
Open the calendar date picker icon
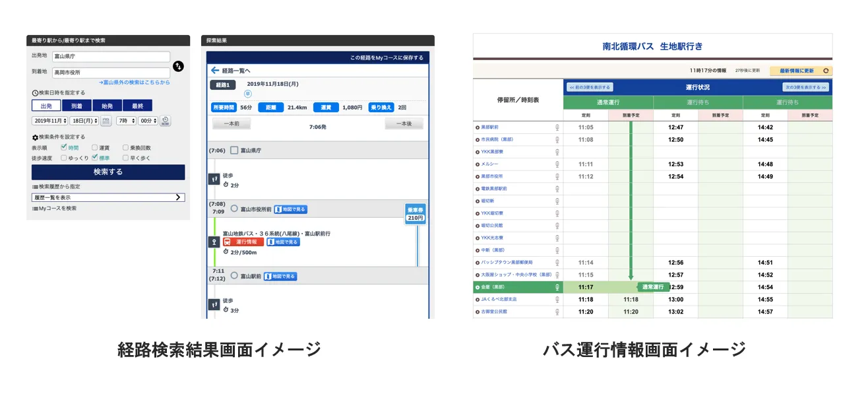(x=106, y=121)
